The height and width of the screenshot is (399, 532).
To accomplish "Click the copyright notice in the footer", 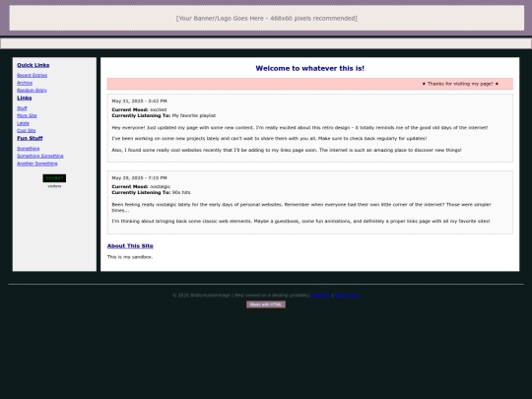I will 241,296.
